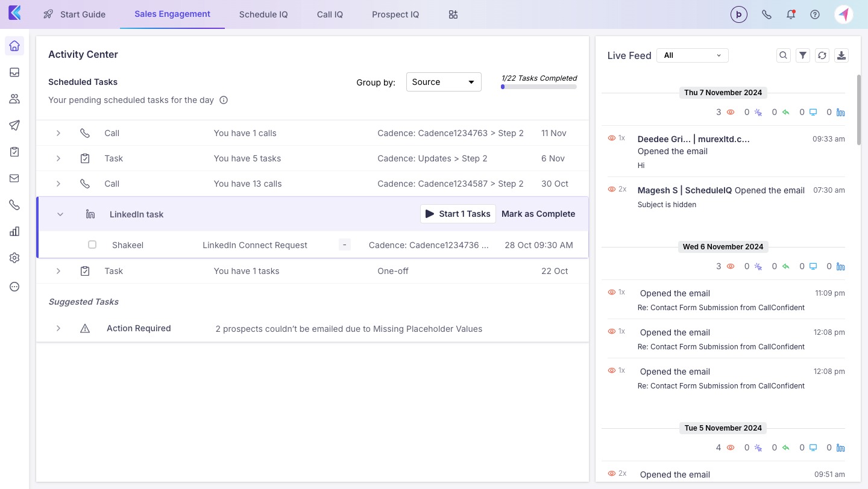
Task: Click the tasks completed progress bar
Action: [x=538, y=87]
